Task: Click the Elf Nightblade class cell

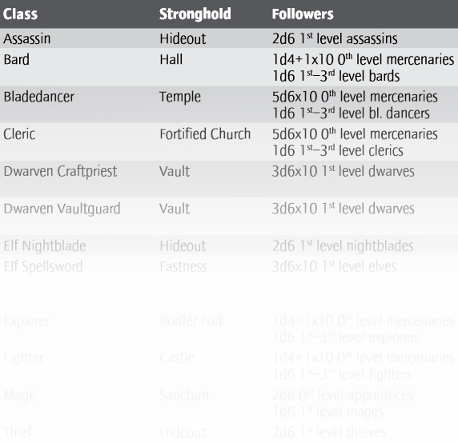Action: click(x=45, y=246)
